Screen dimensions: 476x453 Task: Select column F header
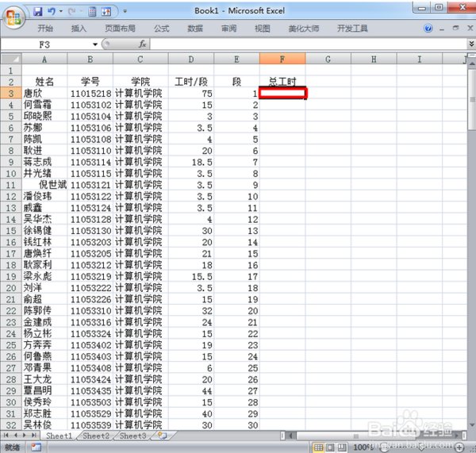coord(282,59)
